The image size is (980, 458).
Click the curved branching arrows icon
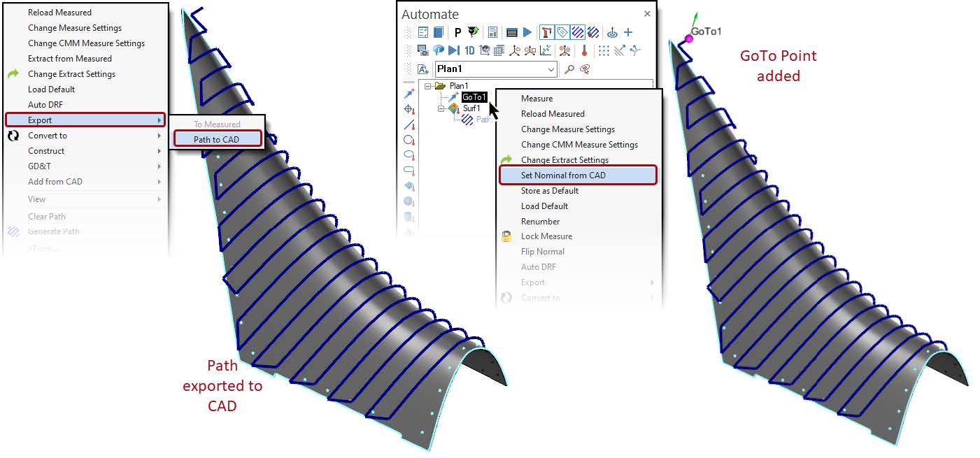(x=634, y=50)
